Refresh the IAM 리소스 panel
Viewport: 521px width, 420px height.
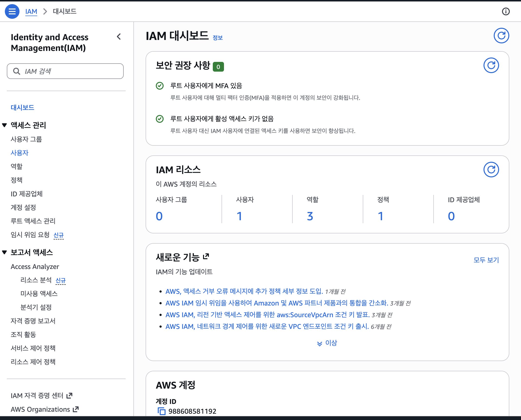(491, 169)
